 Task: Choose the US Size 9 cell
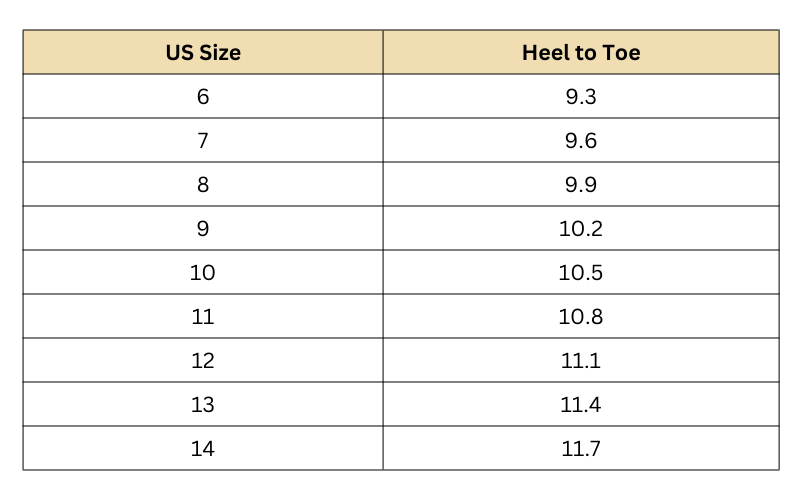point(203,229)
